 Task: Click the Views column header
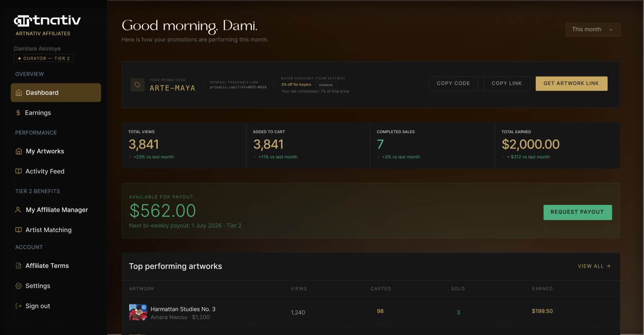pyautogui.click(x=298, y=289)
